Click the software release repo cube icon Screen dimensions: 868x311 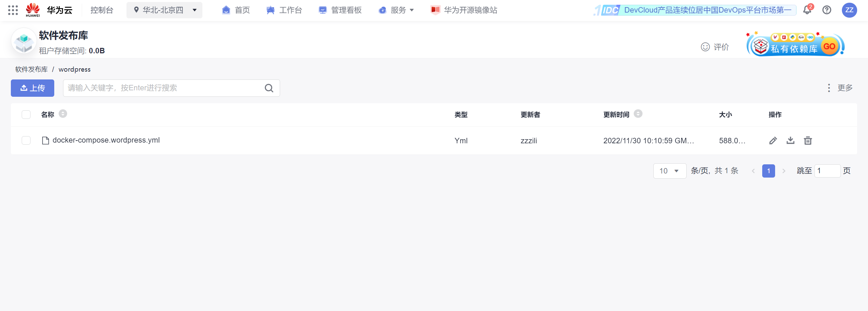pos(24,41)
